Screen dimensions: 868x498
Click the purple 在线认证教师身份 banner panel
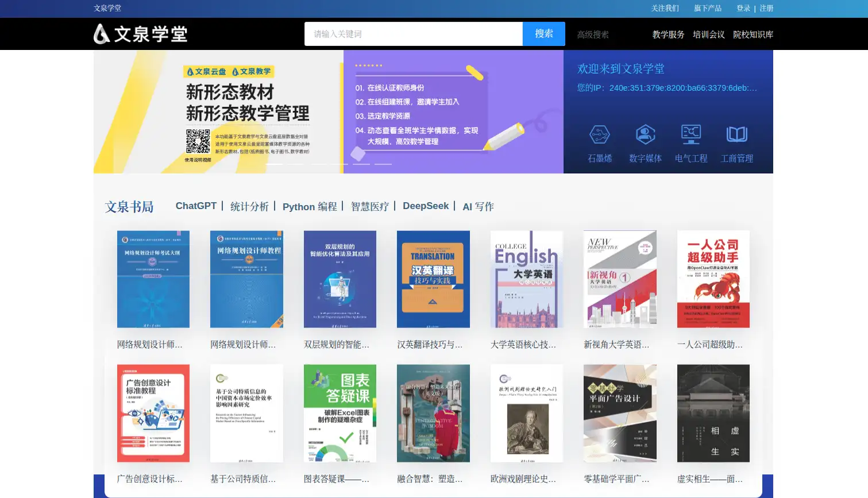pyautogui.click(x=453, y=112)
